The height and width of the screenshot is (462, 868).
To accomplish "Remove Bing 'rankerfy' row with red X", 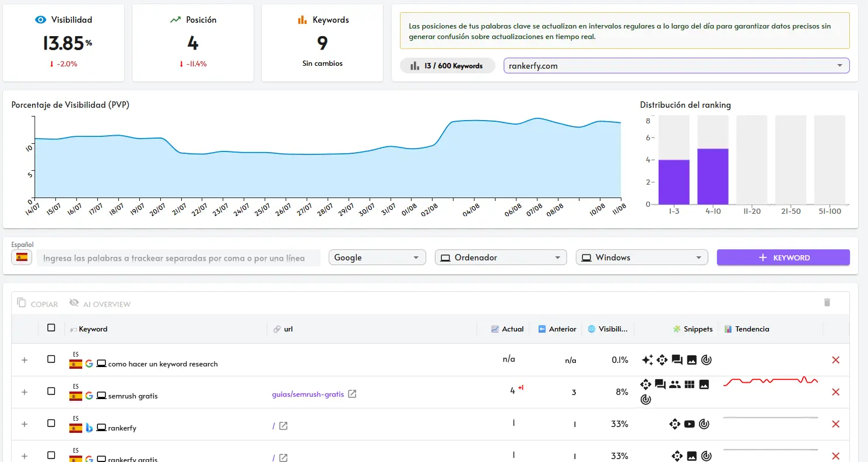I will (x=835, y=424).
